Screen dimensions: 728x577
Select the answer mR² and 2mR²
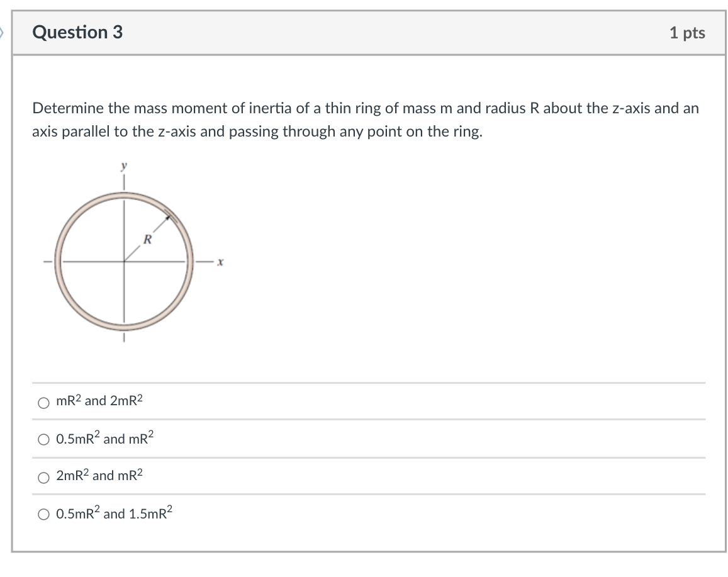(x=43, y=403)
